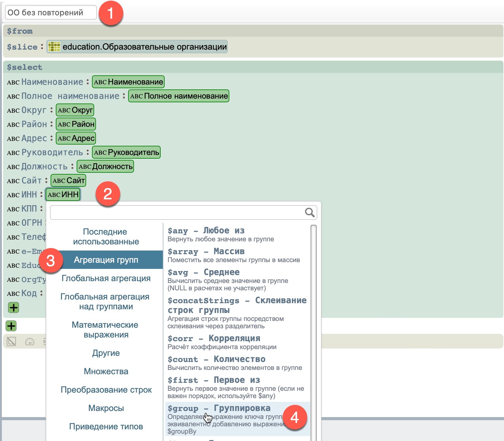Click the search magnifier icon in popup
The width and height of the screenshot is (504, 441).
click(310, 212)
